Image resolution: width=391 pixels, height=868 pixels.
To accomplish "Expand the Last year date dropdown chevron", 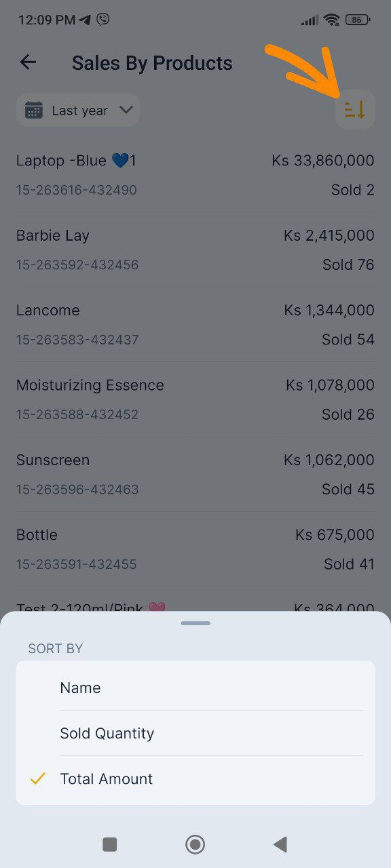I will [126, 110].
